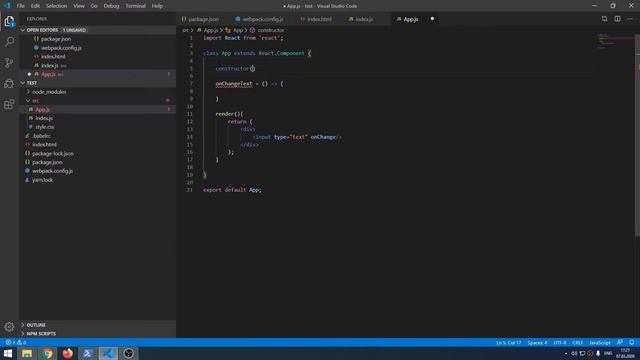This screenshot has width=640, height=360.
Task: Split the editor to the right
Action: pos(617,19)
